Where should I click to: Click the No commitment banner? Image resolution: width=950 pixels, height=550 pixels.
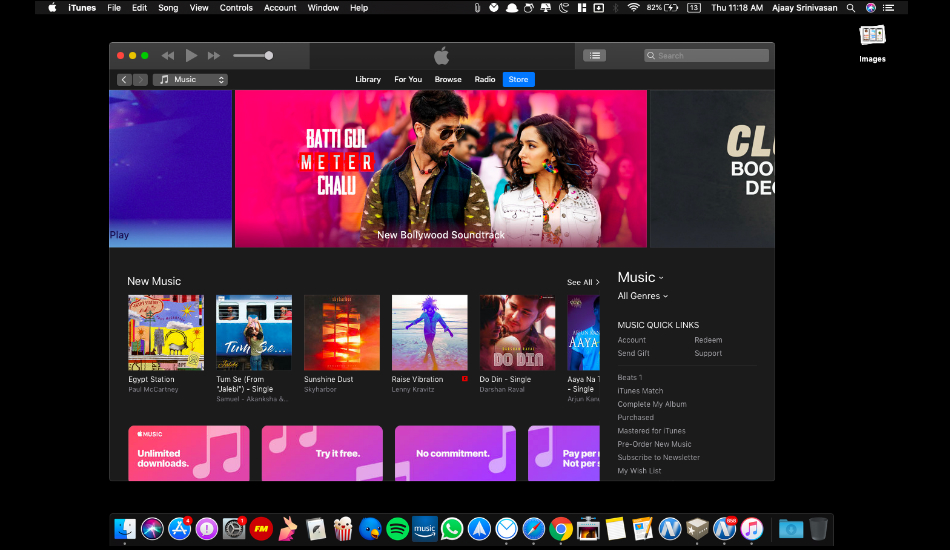[x=456, y=453]
